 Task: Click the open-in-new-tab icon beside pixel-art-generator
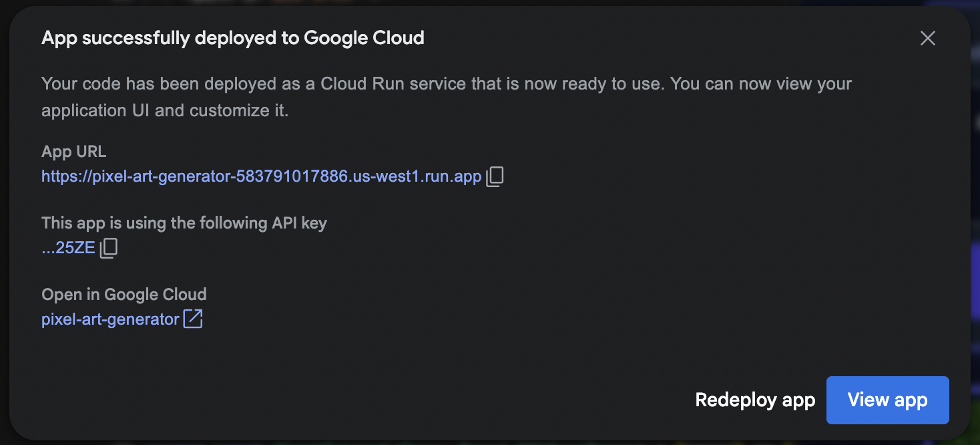coord(193,319)
